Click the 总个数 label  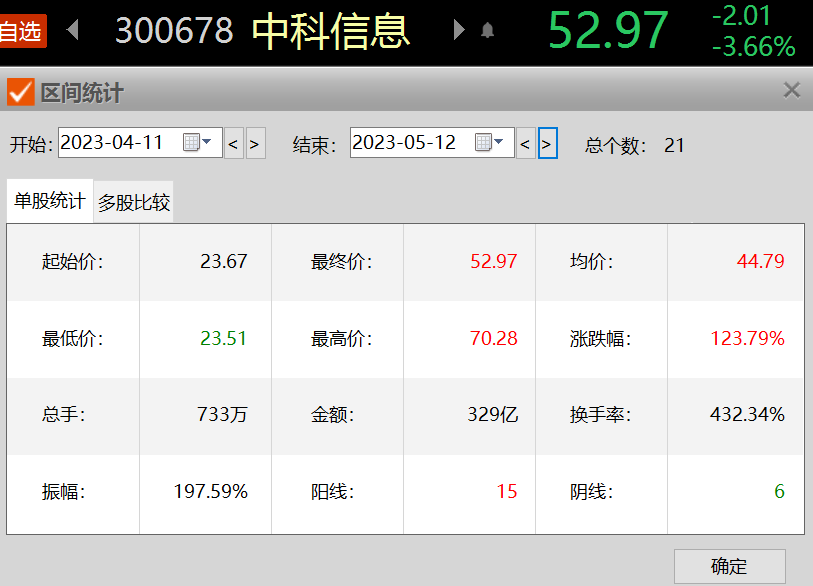click(616, 145)
